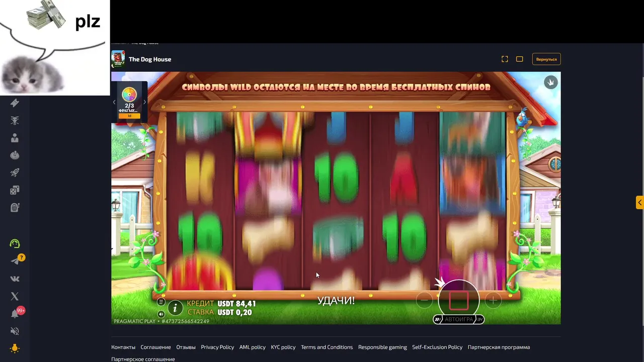Viewport: 644px width, 362px height.
Task: Select the roulette wheel sidebar icon
Action: [15, 155]
